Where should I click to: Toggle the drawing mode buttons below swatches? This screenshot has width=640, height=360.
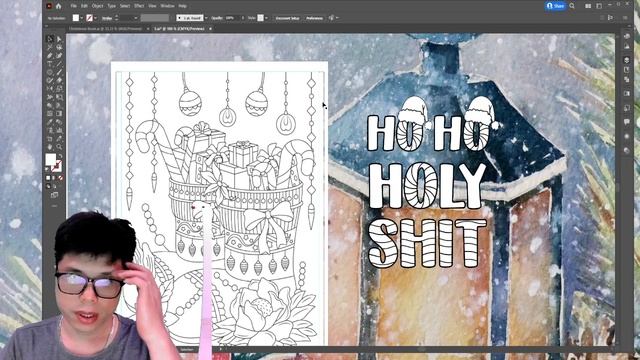(x=49, y=186)
